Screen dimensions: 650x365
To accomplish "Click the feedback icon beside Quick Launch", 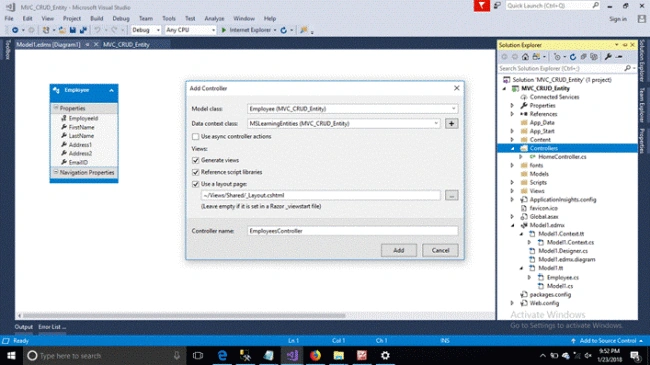I will point(497,6).
